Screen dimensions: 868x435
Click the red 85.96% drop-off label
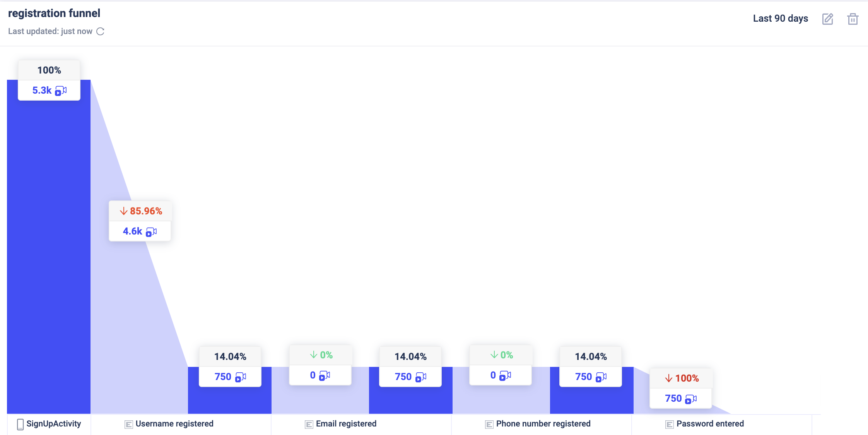pyautogui.click(x=140, y=211)
